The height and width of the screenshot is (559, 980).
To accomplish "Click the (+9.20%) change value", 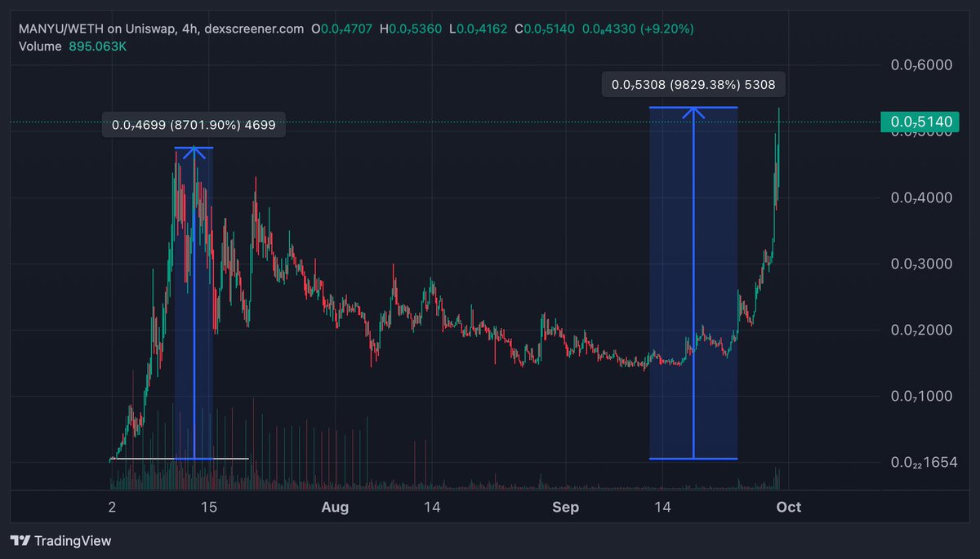I will click(x=666, y=29).
